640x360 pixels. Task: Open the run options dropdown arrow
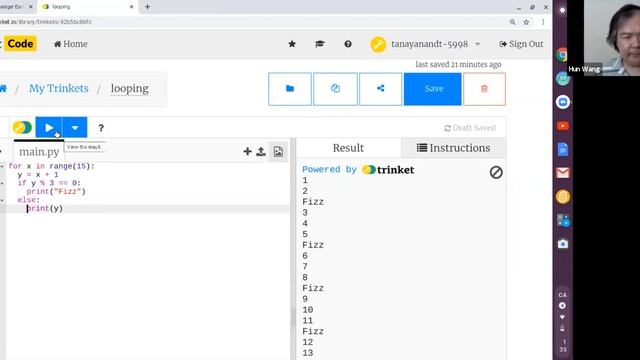pos(75,128)
